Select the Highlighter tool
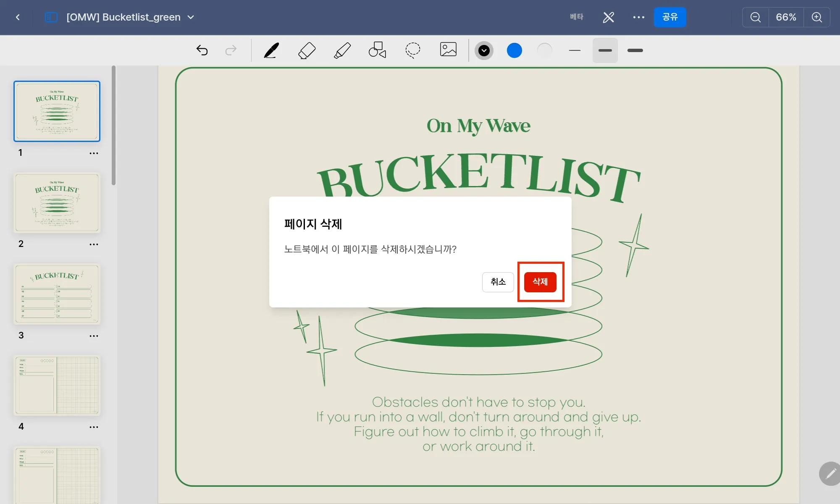 click(x=342, y=50)
